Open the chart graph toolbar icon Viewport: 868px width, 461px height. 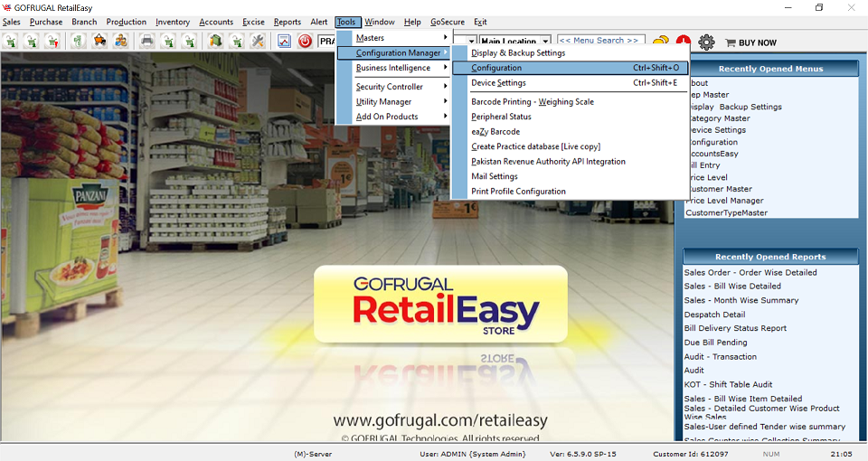(x=284, y=42)
